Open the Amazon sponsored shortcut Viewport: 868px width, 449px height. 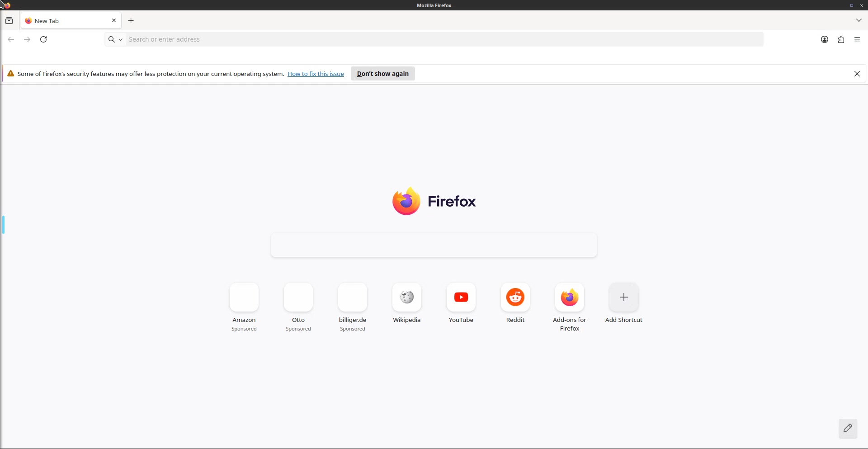(x=244, y=298)
